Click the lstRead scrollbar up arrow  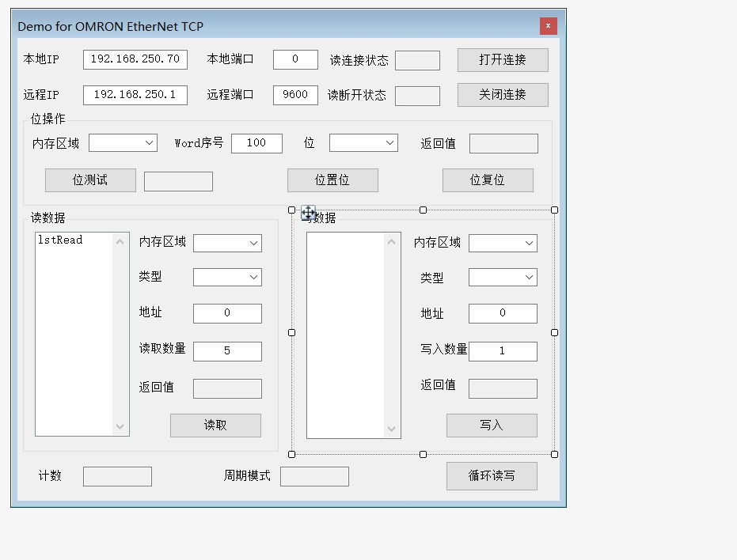[x=120, y=242]
